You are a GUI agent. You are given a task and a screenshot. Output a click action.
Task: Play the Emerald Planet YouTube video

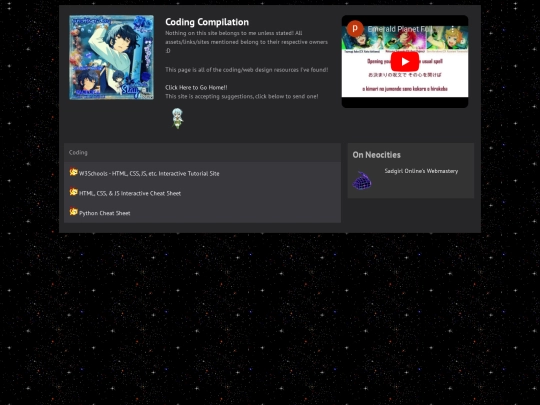pos(405,62)
